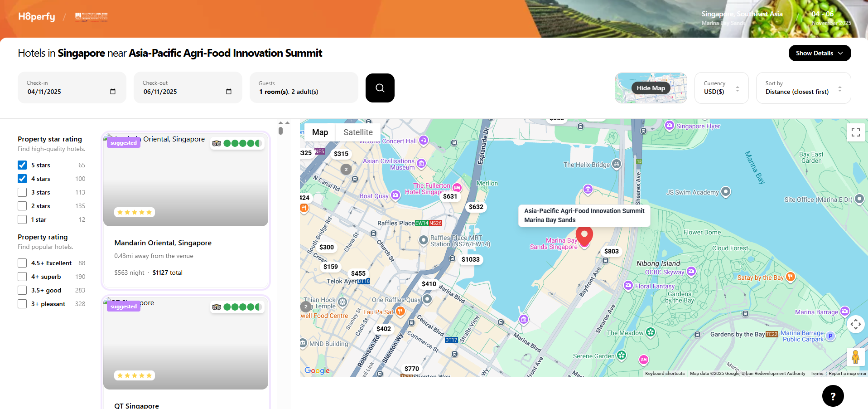Open the Sort by Distance dropdown
The height and width of the screenshot is (409, 868).
click(x=804, y=88)
